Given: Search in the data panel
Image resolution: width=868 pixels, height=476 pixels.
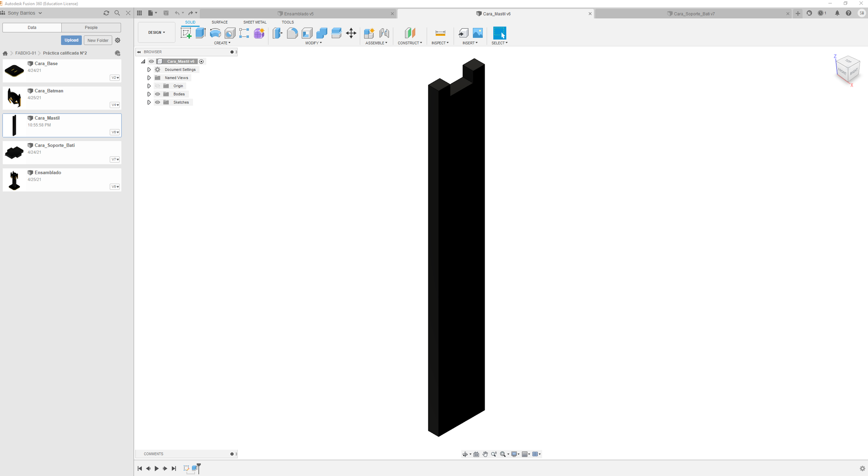Looking at the screenshot, I should coord(117,13).
